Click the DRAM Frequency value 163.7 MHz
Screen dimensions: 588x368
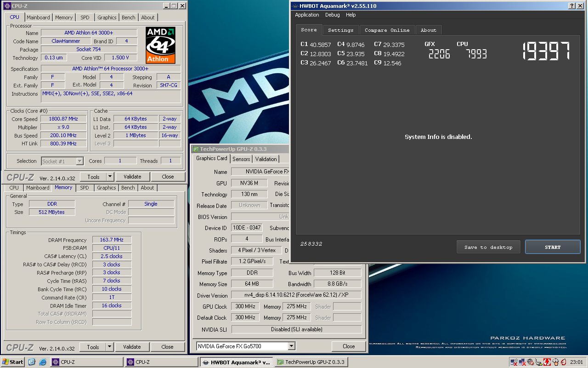tap(112, 240)
